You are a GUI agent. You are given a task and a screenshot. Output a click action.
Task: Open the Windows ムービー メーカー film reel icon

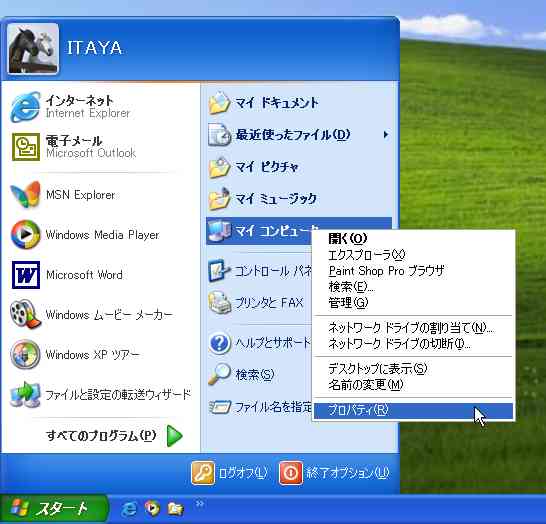(25, 314)
